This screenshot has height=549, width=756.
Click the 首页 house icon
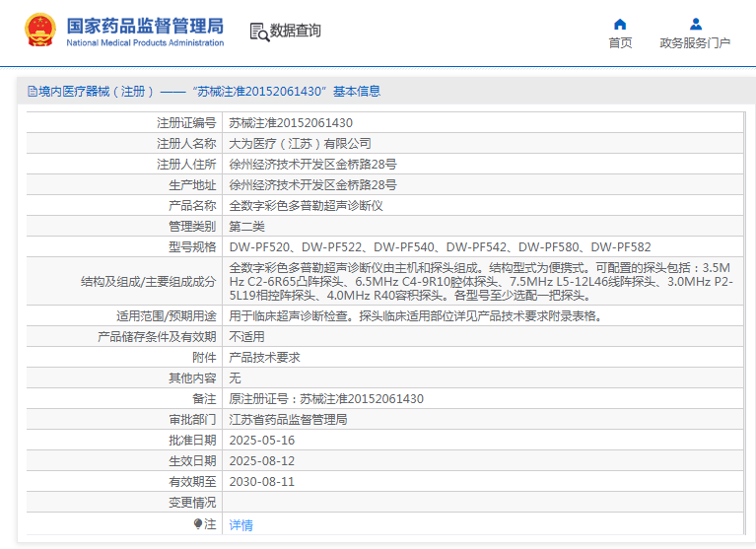(x=620, y=25)
